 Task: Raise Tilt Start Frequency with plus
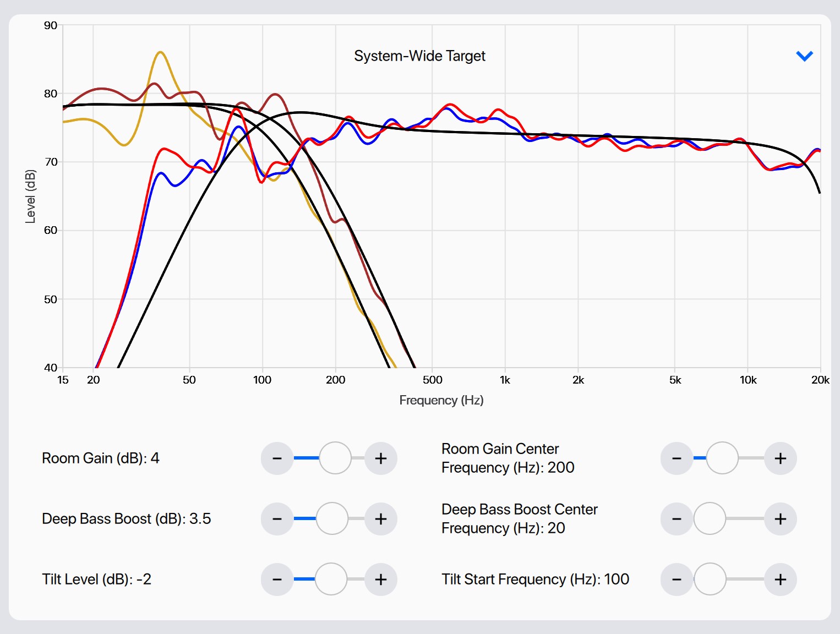pyautogui.click(x=781, y=579)
